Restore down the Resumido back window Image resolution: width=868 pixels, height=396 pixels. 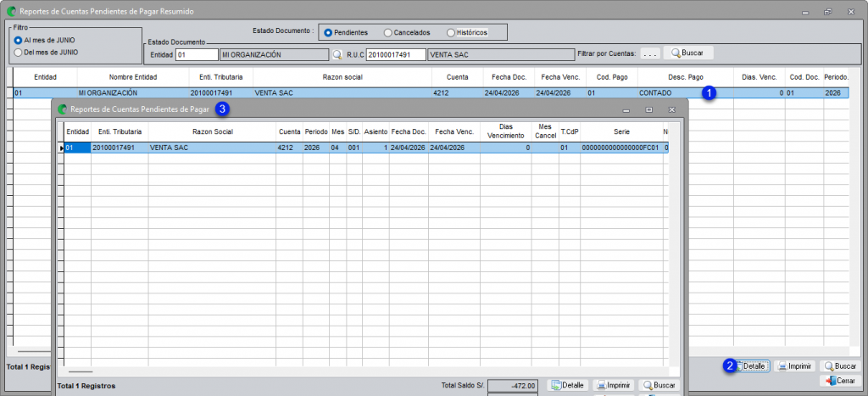tap(827, 11)
